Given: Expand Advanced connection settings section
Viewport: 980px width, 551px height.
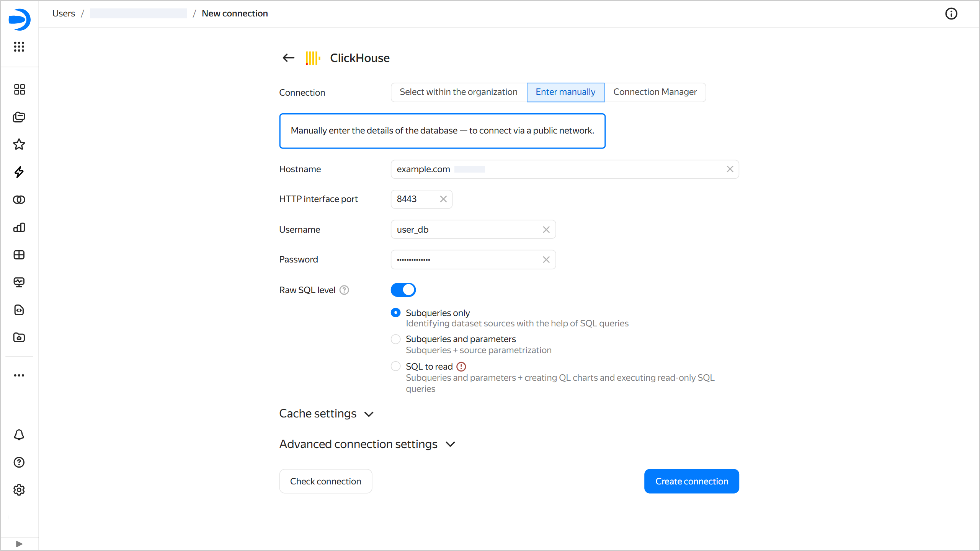Looking at the screenshot, I should [x=367, y=444].
